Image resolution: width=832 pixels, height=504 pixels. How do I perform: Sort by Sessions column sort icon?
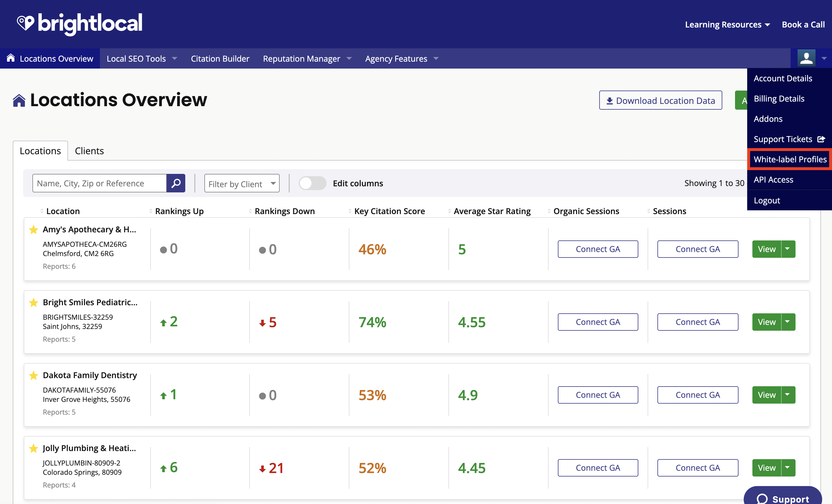click(x=649, y=211)
